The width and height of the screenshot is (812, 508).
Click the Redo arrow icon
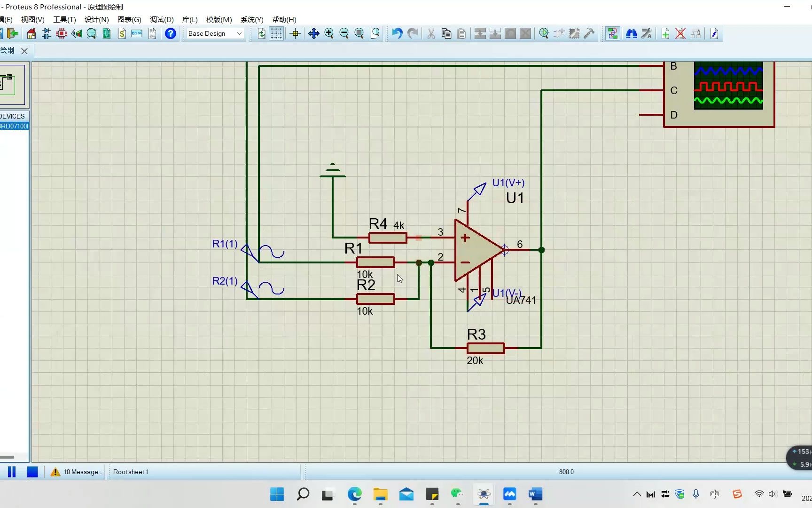(413, 33)
